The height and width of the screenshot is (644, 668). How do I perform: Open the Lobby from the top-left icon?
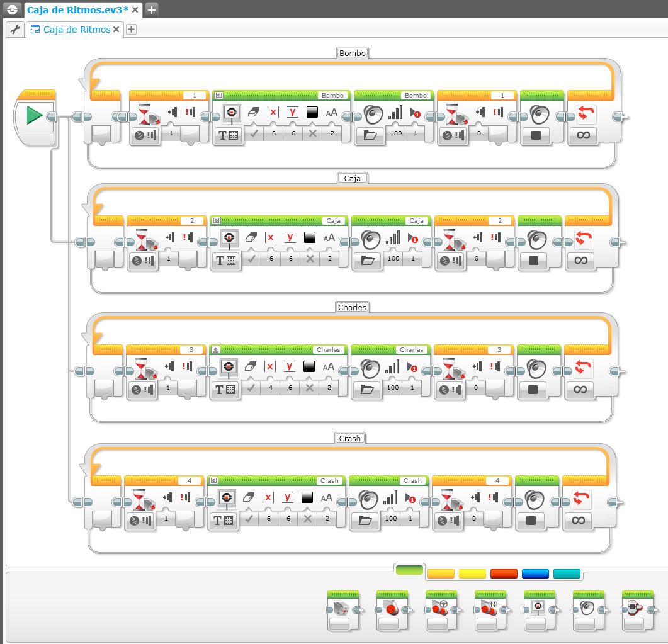[x=12, y=9]
